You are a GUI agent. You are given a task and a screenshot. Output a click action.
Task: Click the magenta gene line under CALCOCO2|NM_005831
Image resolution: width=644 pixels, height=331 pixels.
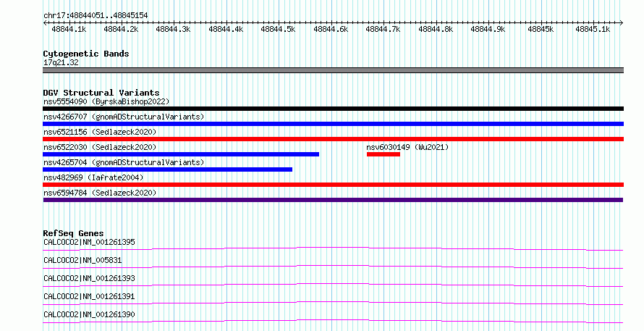[x=333, y=266]
